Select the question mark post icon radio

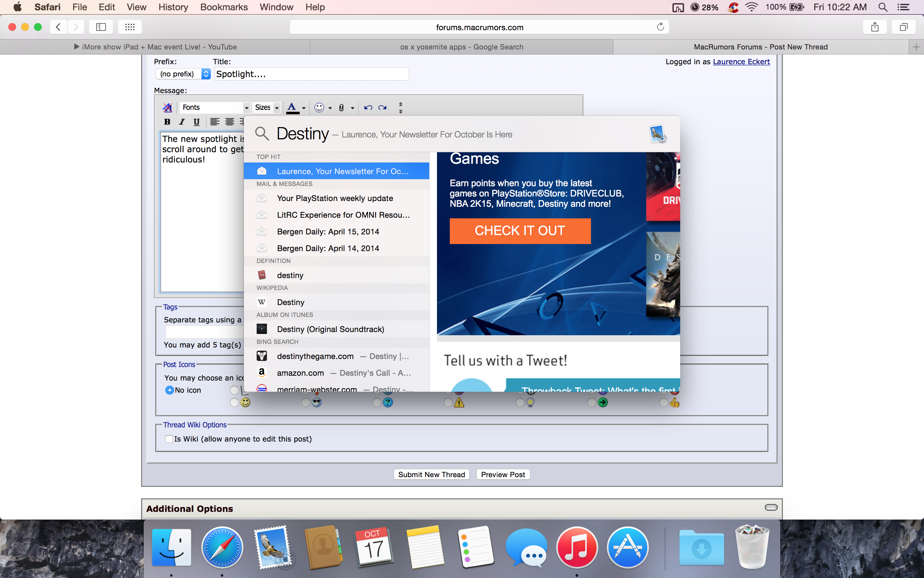tap(377, 403)
